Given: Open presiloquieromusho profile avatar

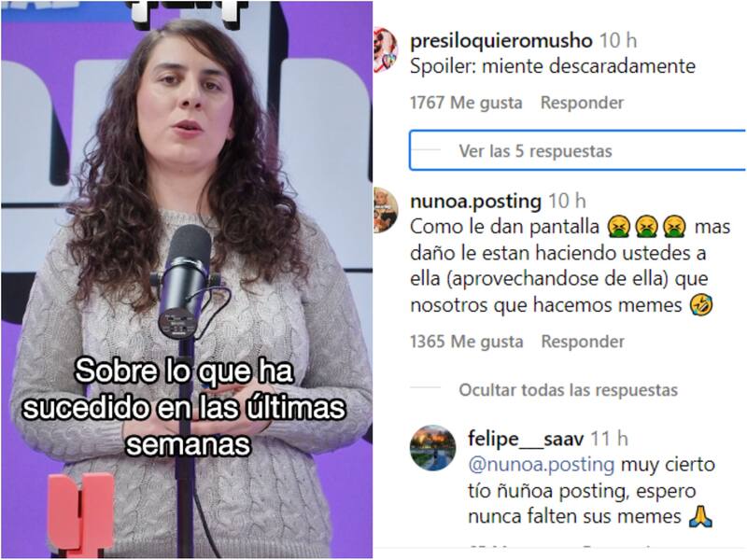Looking at the screenshot, I should (385, 50).
